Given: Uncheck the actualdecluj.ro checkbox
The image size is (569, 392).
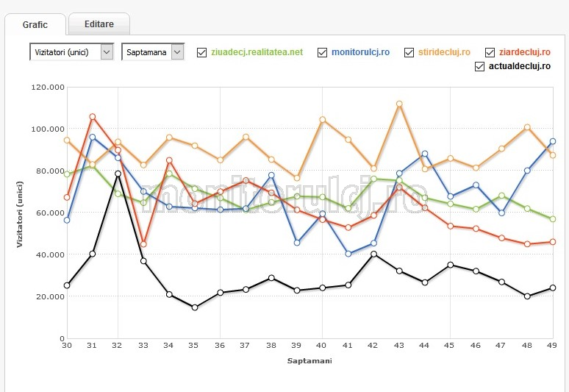Looking at the screenshot, I should (x=479, y=66).
